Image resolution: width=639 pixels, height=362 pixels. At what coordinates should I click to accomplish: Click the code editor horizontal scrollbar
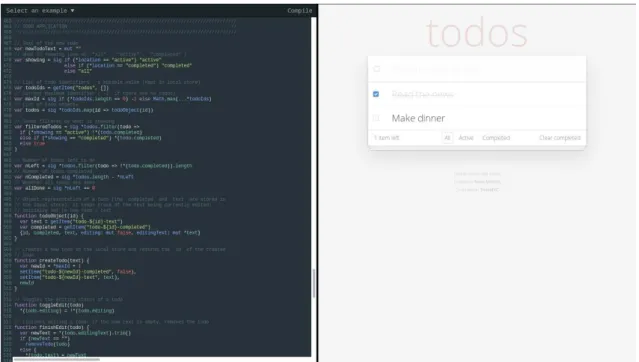click(x=57, y=360)
